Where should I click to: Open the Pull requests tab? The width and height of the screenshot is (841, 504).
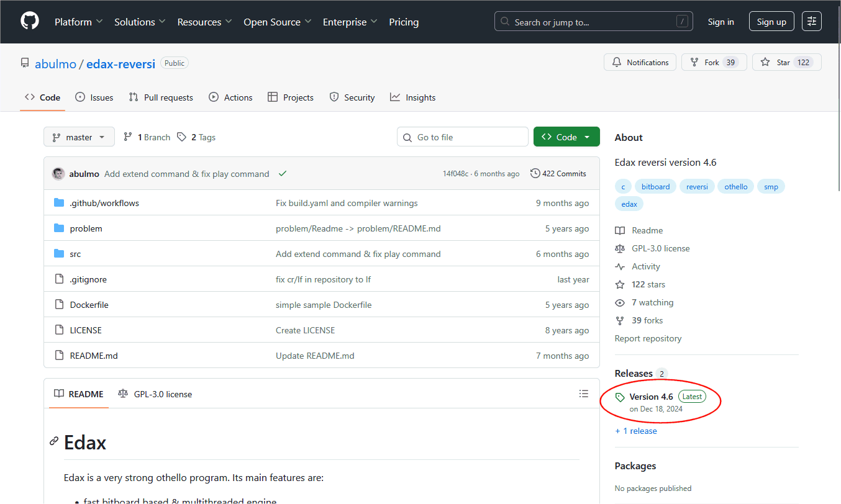[161, 97]
